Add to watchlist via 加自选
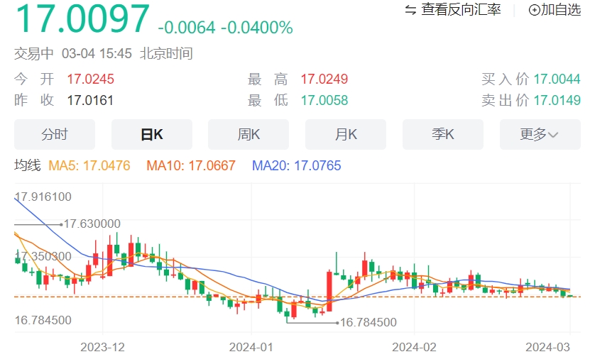Viewport: 590px width, 364px height. click(561, 10)
